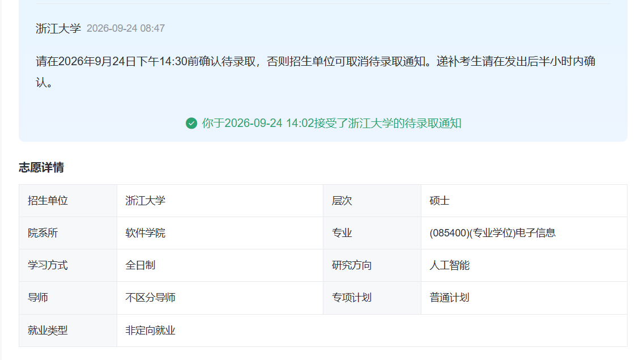Click the green accepted notification text
This screenshot has height=360, width=644.
[331, 123]
